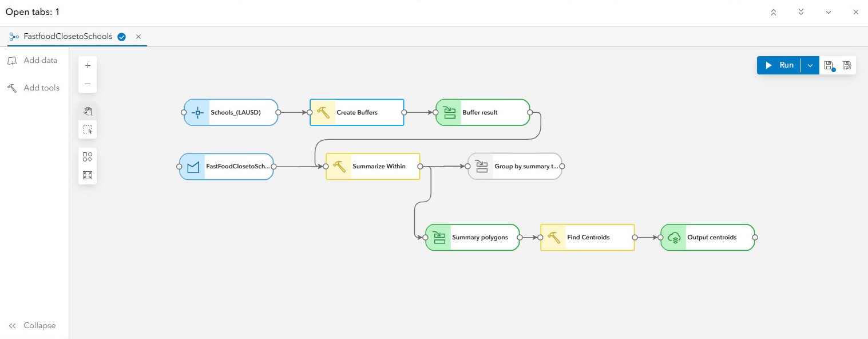
Task: Select the Pan hand tool
Action: [88, 111]
